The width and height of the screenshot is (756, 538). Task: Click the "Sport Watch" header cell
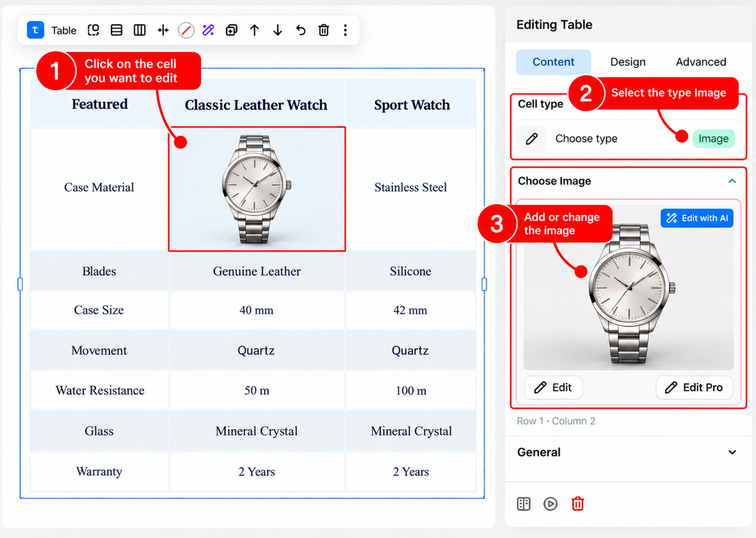[x=412, y=105]
